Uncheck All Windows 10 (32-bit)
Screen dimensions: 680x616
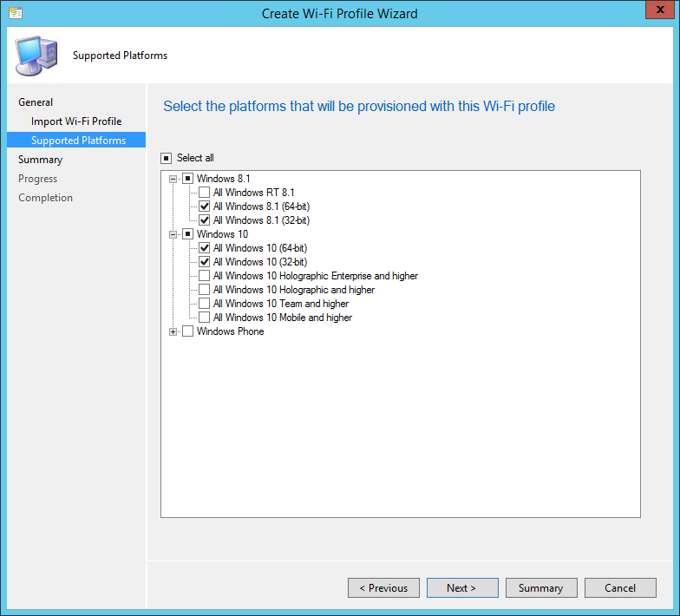[205, 262]
